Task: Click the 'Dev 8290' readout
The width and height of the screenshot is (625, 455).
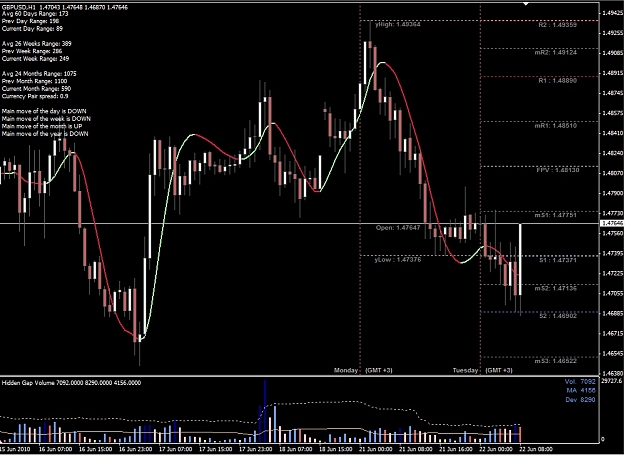Action: (581, 400)
